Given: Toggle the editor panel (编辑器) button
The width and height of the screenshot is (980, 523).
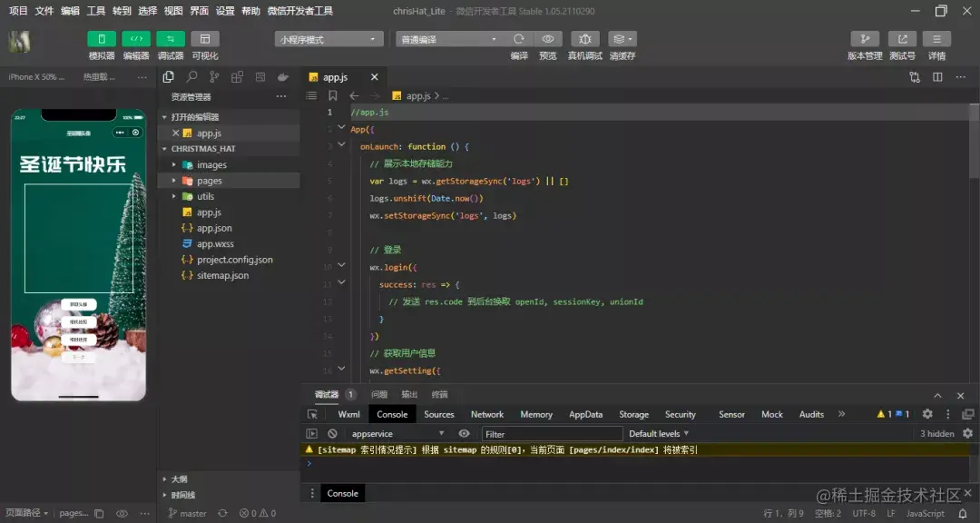Looking at the screenshot, I should [135, 39].
